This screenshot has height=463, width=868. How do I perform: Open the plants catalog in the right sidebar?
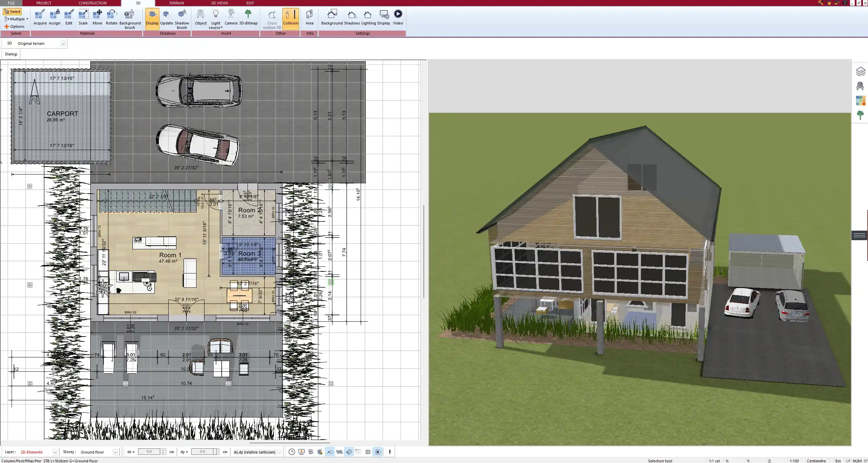[x=861, y=115]
